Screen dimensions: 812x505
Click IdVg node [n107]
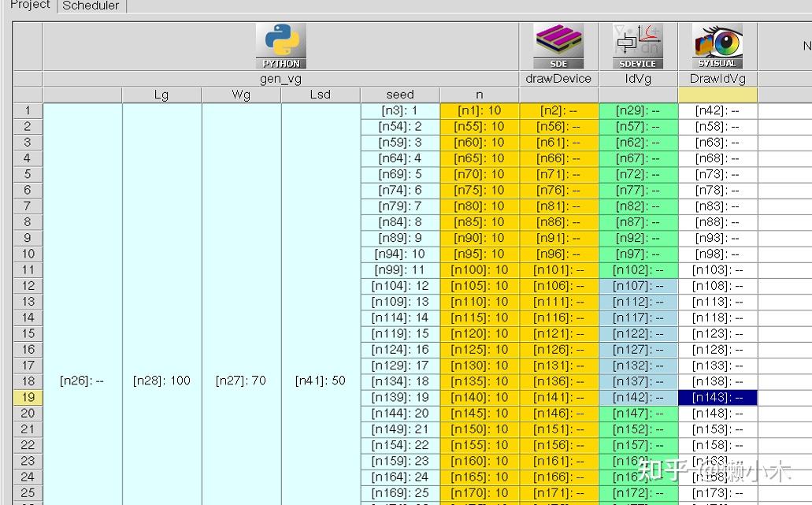click(638, 286)
